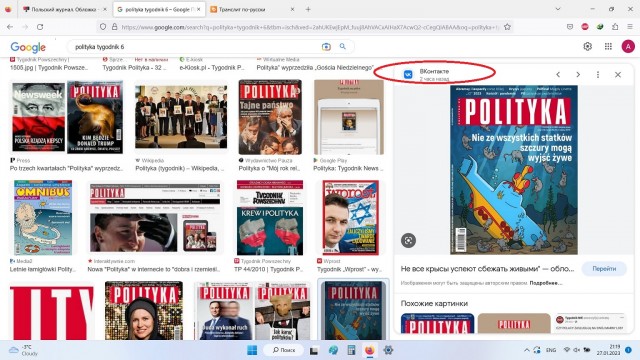Open the weather widget showing Cloudy
The height and width of the screenshot is (360, 640).
(x=24, y=350)
